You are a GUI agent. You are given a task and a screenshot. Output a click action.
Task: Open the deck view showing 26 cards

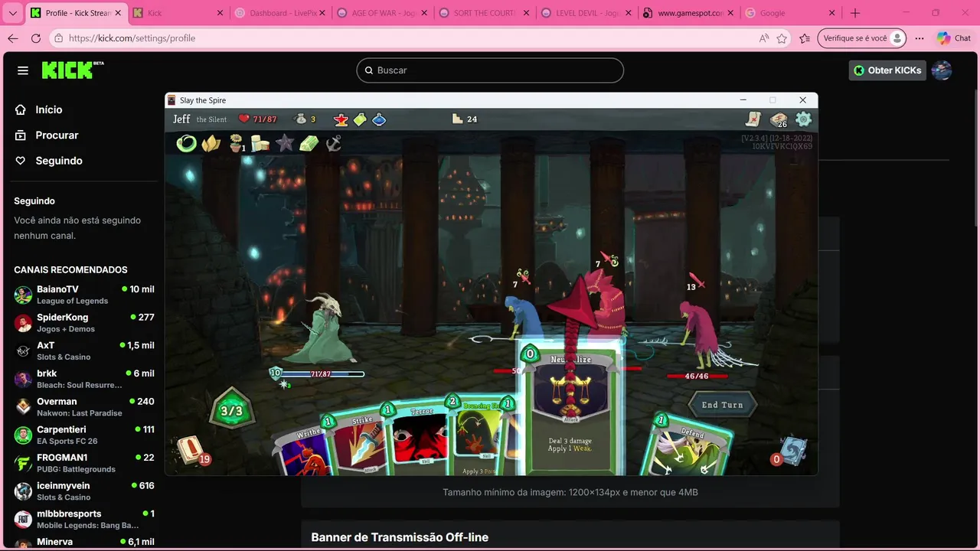tap(779, 119)
